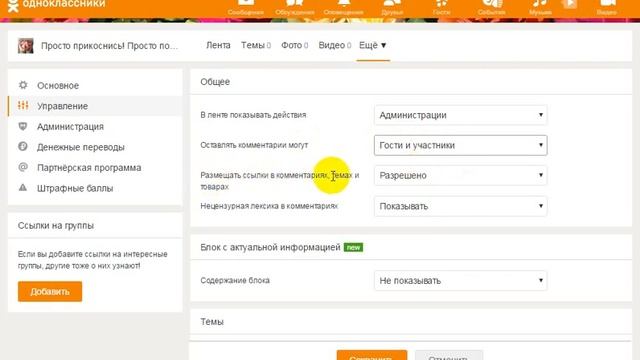Switch to the Фото tab
Screen dimensions: 640x360
[294, 45]
